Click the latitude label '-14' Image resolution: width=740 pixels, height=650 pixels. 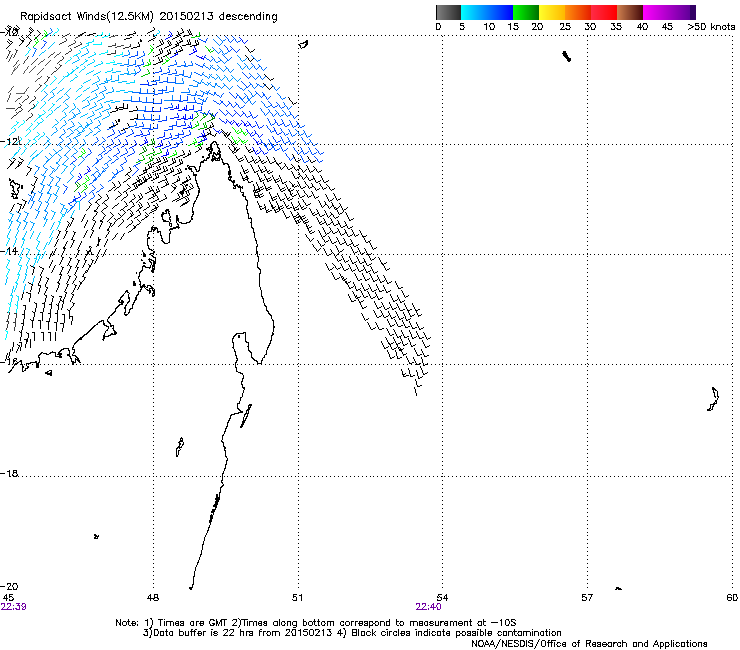[x=9, y=251]
